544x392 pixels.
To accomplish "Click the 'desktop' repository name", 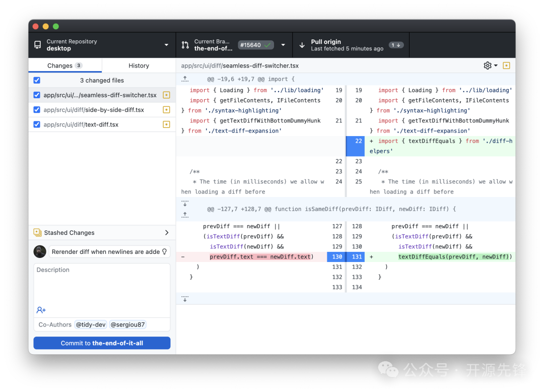I will pyautogui.click(x=58, y=48).
